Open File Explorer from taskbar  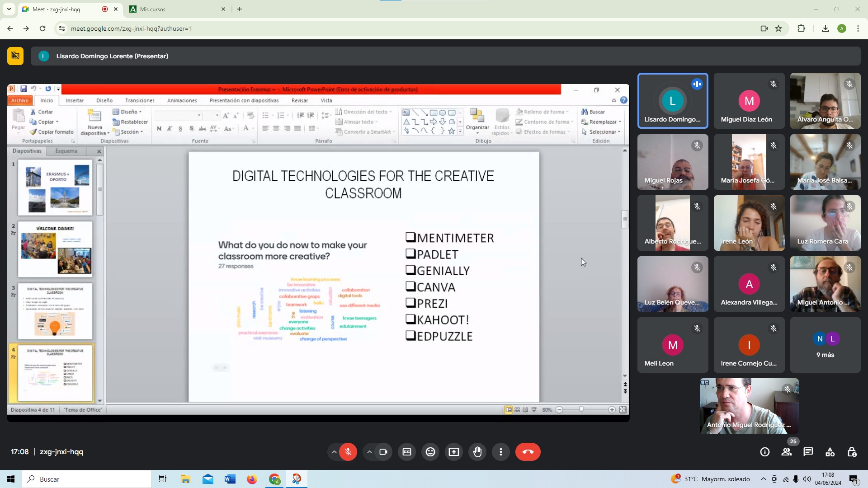click(x=185, y=479)
